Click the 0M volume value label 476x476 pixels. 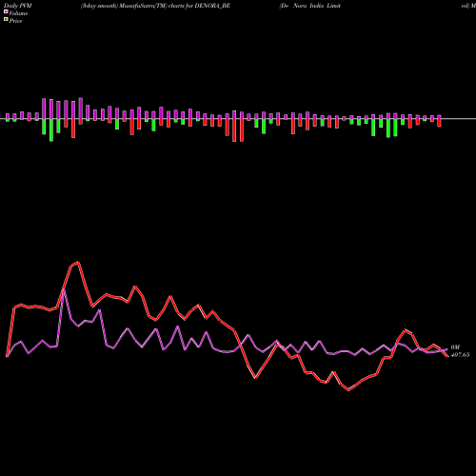pyautogui.click(x=455, y=347)
